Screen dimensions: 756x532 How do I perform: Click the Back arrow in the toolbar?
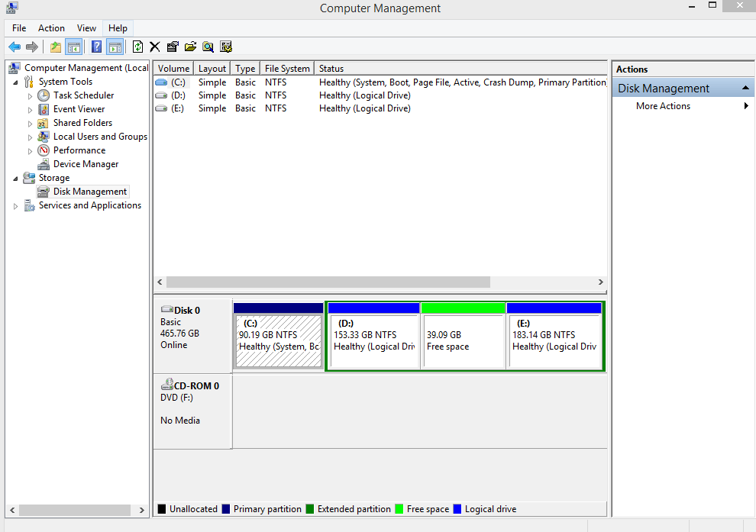point(15,47)
